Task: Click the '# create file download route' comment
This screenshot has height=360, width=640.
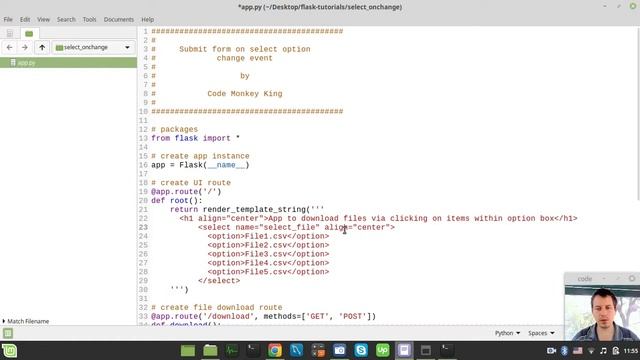Action: (217, 307)
